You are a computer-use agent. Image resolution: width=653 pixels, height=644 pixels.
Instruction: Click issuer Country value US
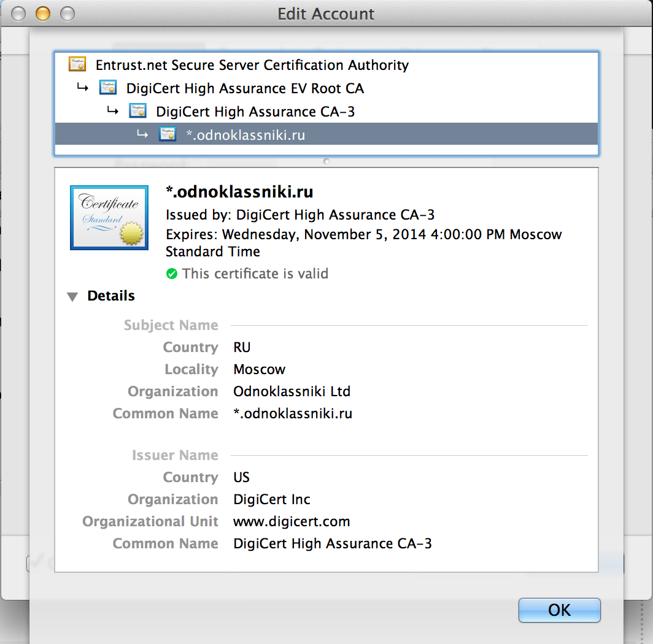[241, 477]
